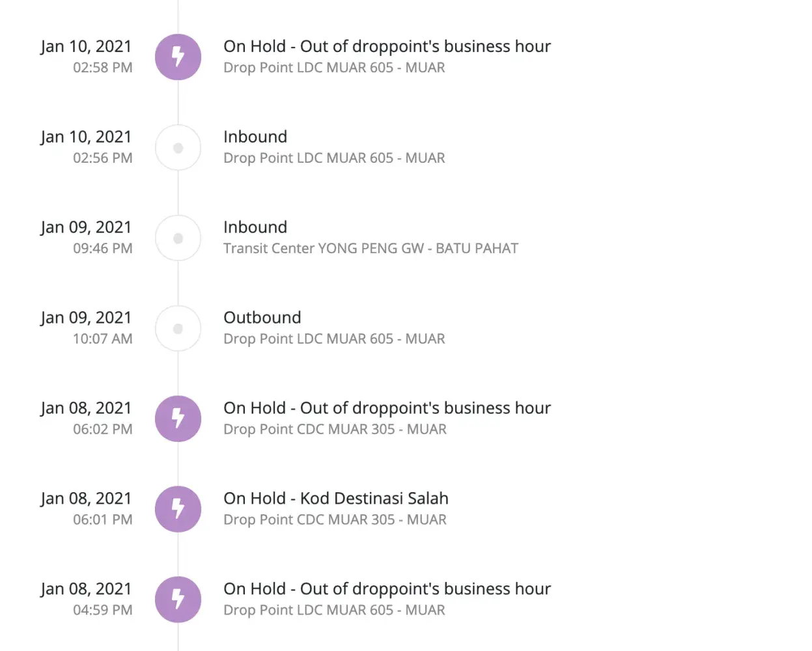
Task: Click the 06:01 PM timestamp
Action: click(x=102, y=520)
